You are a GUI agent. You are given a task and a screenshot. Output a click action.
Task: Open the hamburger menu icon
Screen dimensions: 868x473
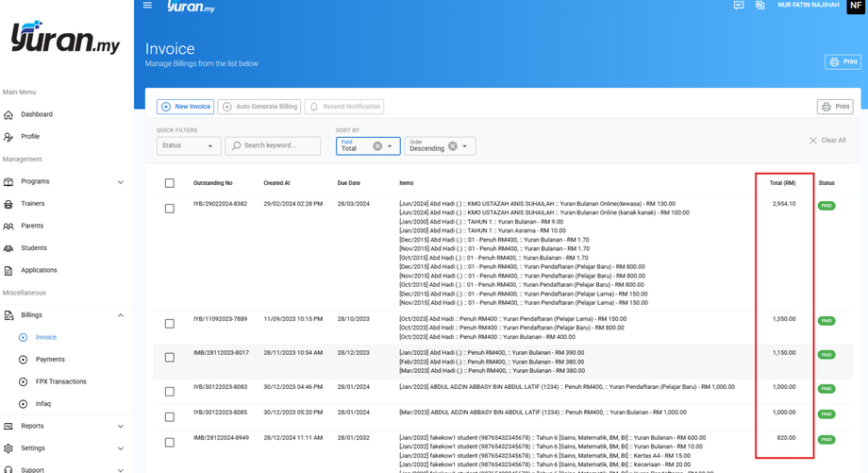(x=147, y=6)
